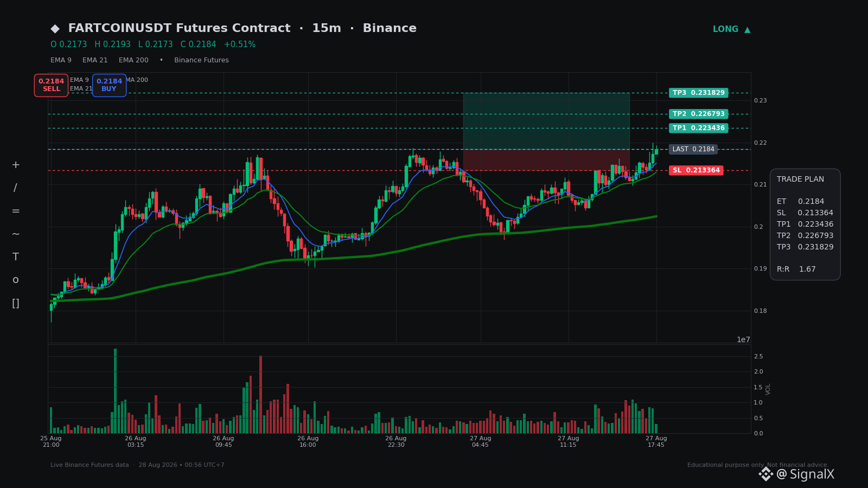Click the diamond icon beside FARTCOINUSDT title

55,29
